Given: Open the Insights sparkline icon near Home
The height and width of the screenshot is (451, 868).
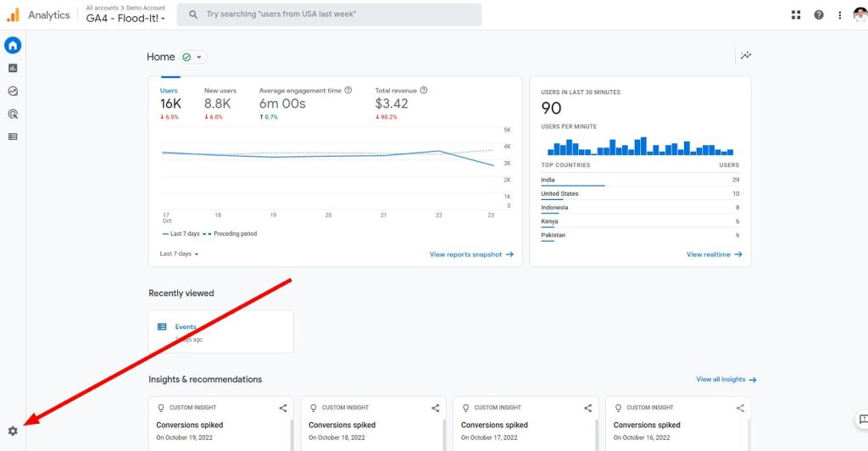Looking at the screenshot, I should [746, 55].
